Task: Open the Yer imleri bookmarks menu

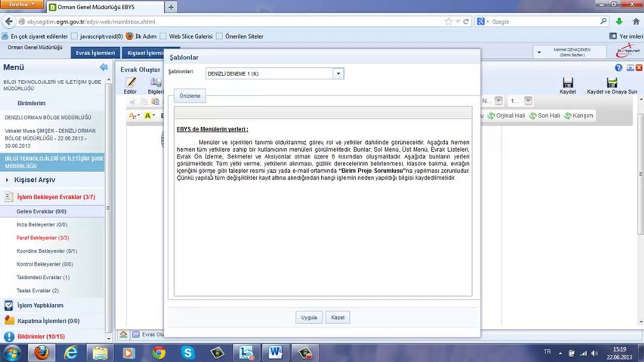Action: (x=626, y=36)
